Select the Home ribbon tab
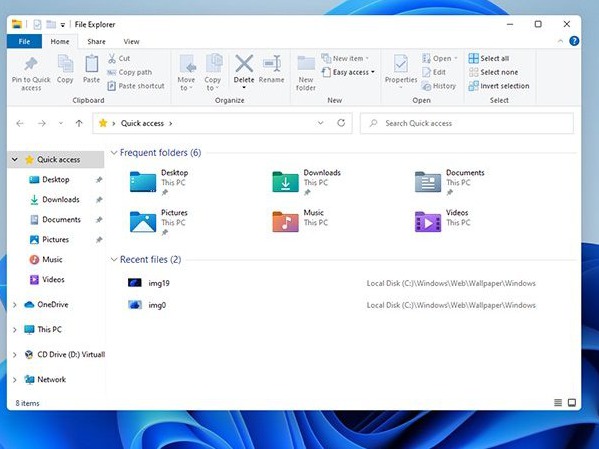 point(60,41)
